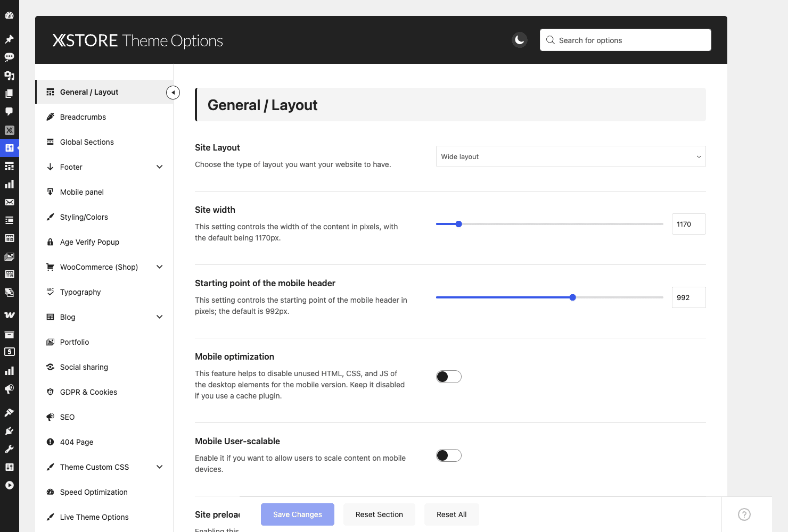Click the Site width 1170 value field
Screen dimensions: 788x532
tap(689, 224)
